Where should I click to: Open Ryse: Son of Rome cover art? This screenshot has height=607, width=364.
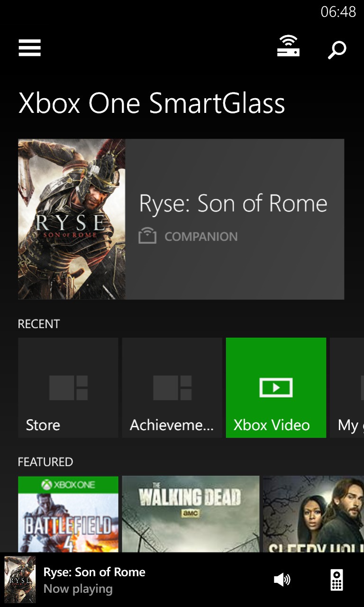[x=72, y=219]
